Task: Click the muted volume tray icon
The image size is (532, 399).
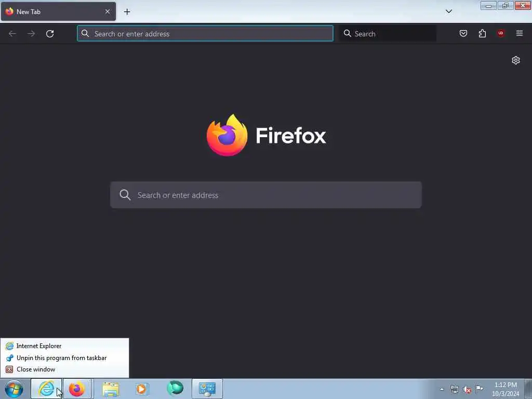Action: point(467,390)
